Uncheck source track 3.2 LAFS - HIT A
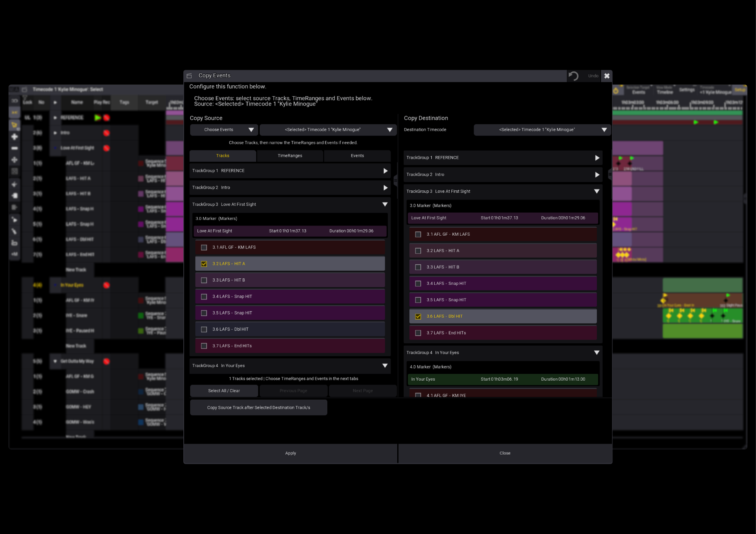 pyautogui.click(x=204, y=264)
